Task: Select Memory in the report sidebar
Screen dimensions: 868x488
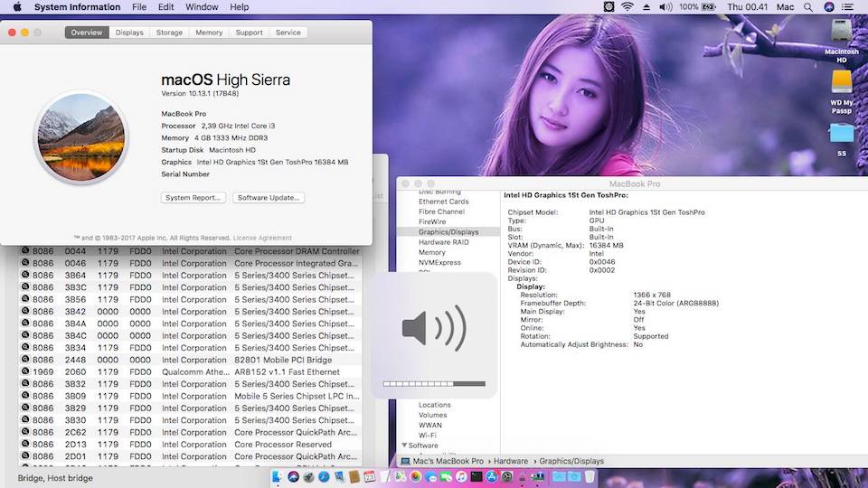Action: (432, 252)
